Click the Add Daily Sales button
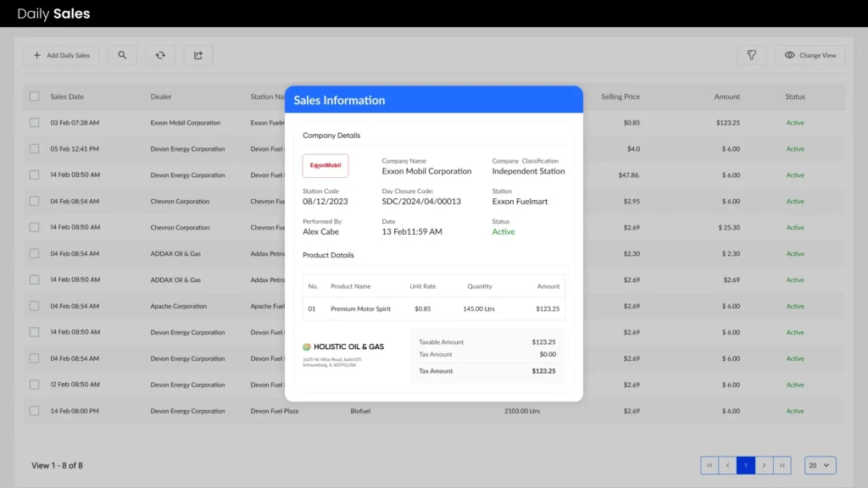 pyautogui.click(x=61, y=55)
